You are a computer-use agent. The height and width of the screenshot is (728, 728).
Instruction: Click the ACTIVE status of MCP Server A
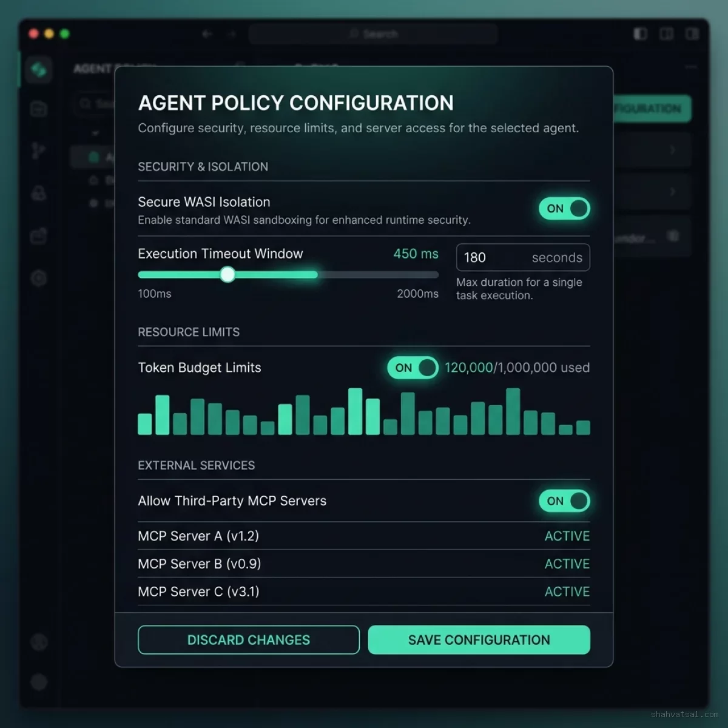coord(567,536)
